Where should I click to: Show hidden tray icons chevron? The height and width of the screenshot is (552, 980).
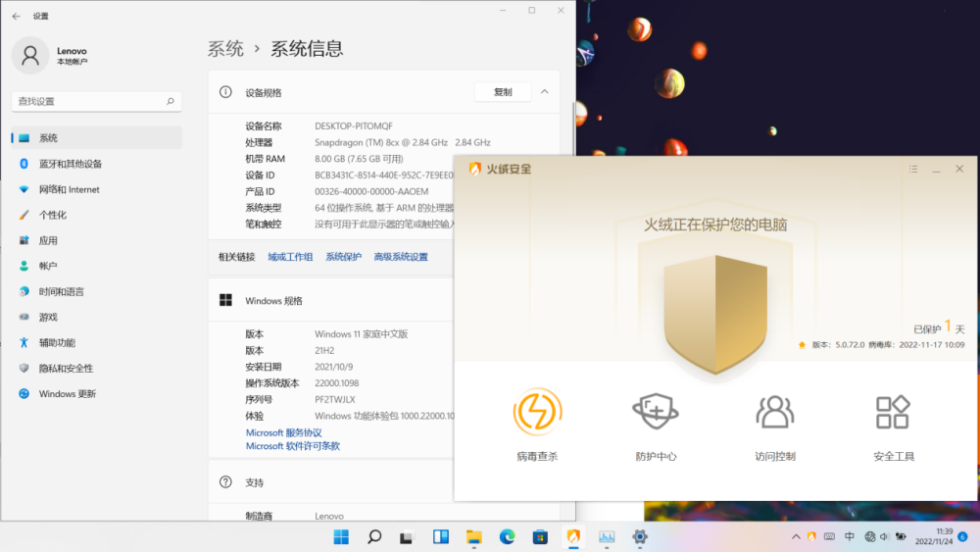point(796,536)
